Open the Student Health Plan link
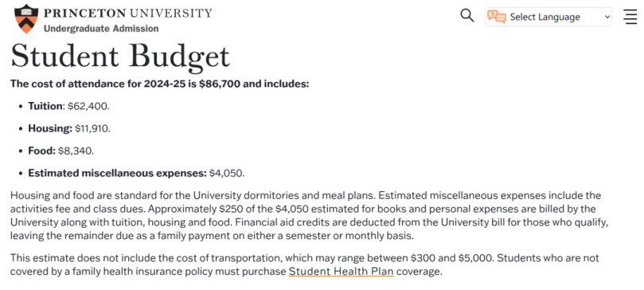The height and width of the screenshot is (290, 644). coord(341,272)
